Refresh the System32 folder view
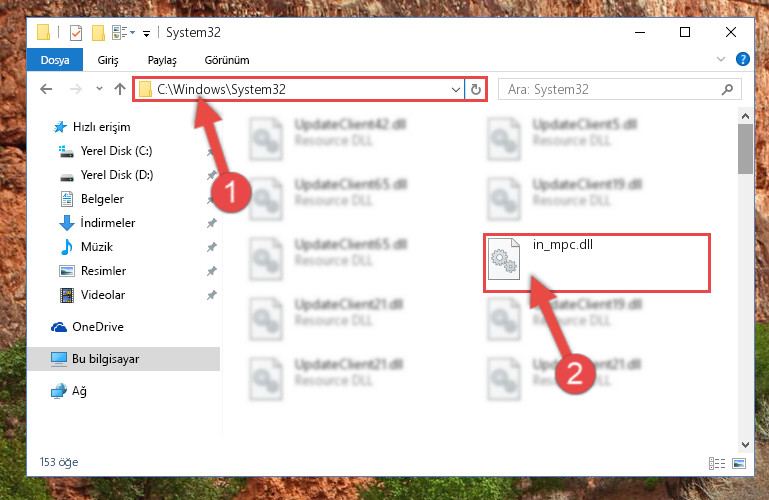The image size is (769, 500). (x=476, y=89)
